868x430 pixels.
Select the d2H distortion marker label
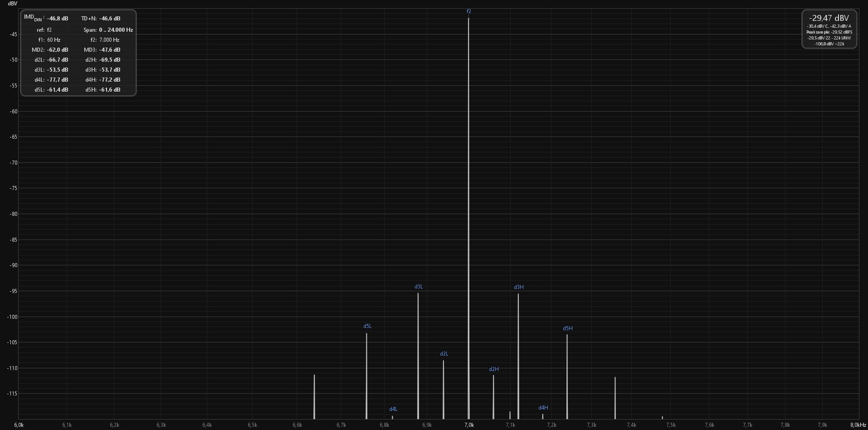(x=494, y=369)
